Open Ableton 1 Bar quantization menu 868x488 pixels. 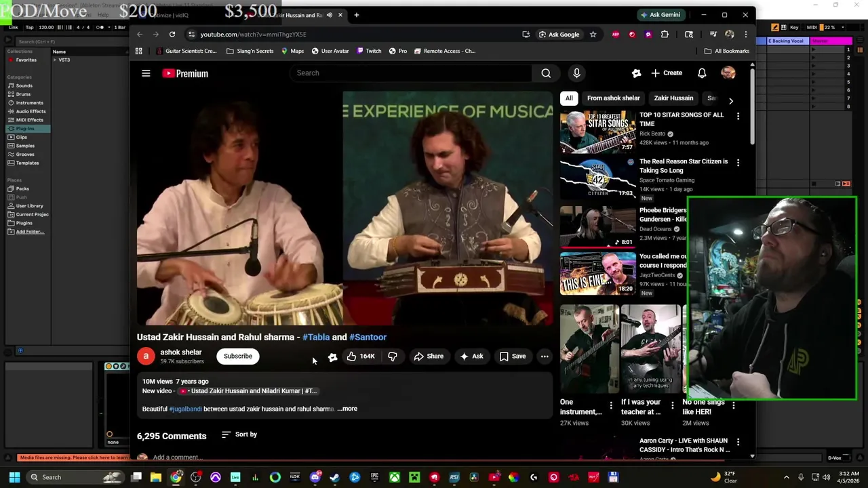pyautogui.click(x=119, y=28)
